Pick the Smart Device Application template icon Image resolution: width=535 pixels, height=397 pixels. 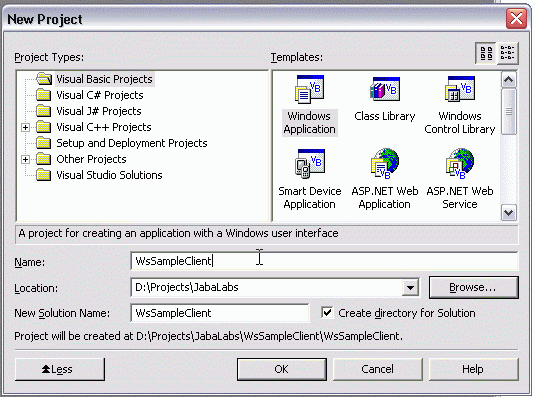click(309, 164)
